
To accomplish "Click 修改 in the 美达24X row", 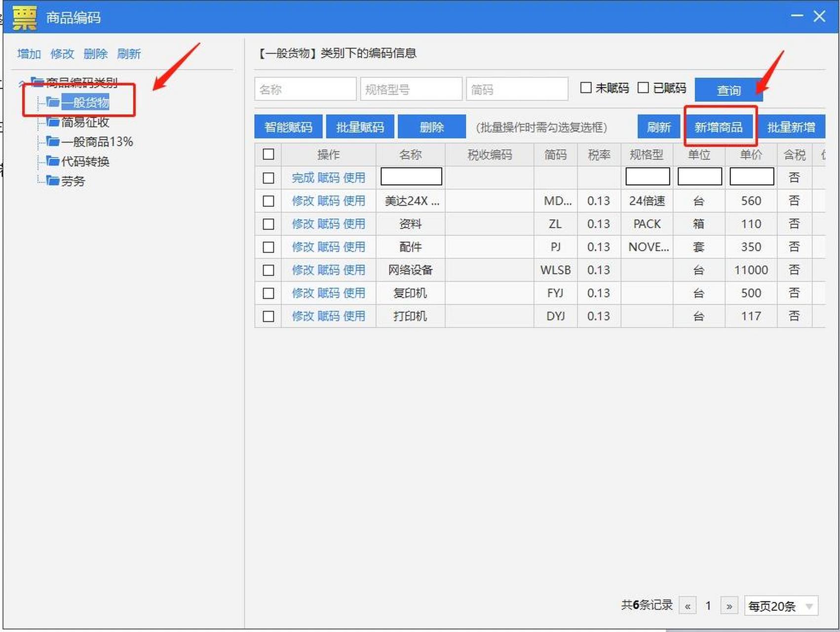I will [x=303, y=201].
